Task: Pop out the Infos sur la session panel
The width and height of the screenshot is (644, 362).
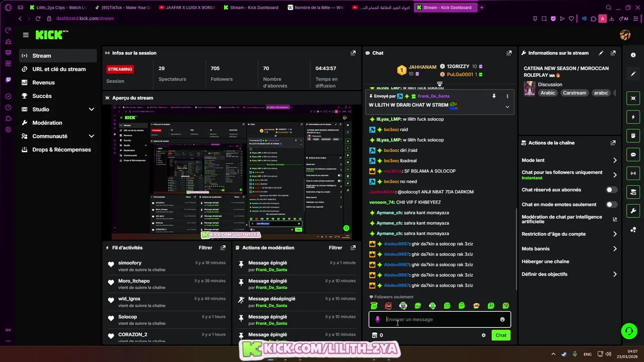Action: point(353,53)
